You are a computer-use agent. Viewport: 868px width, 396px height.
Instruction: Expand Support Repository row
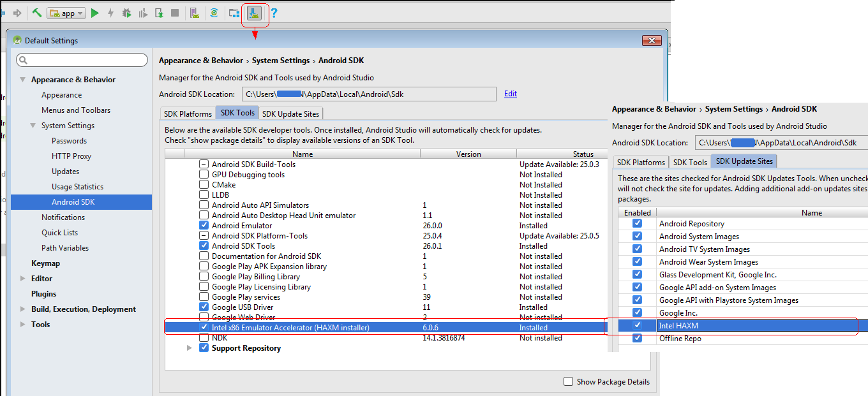pyautogui.click(x=189, y=348)
